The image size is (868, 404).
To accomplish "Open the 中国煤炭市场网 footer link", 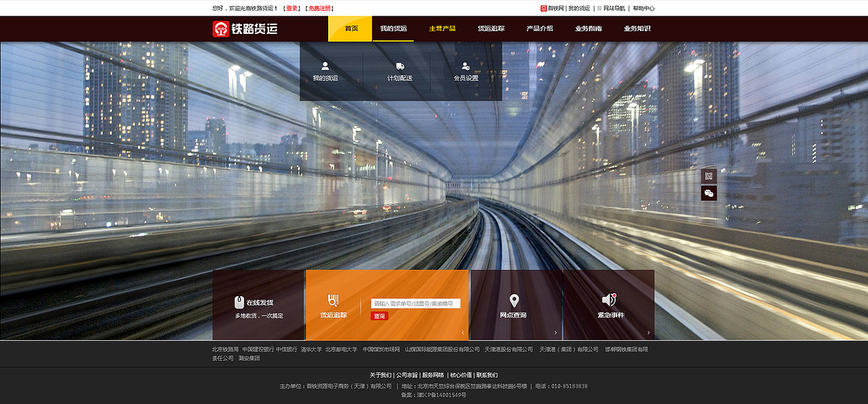I will tap(381, 350).
